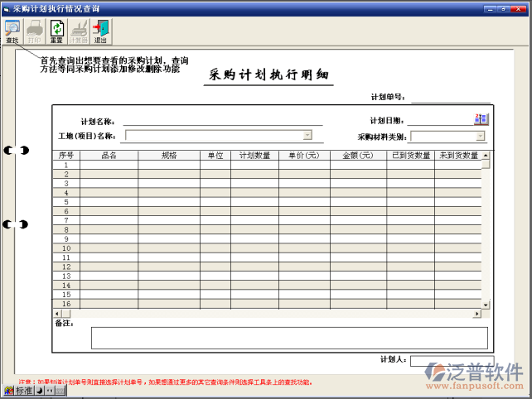Close the 采购计划执行情况查询 window

[x=519, y=9]
